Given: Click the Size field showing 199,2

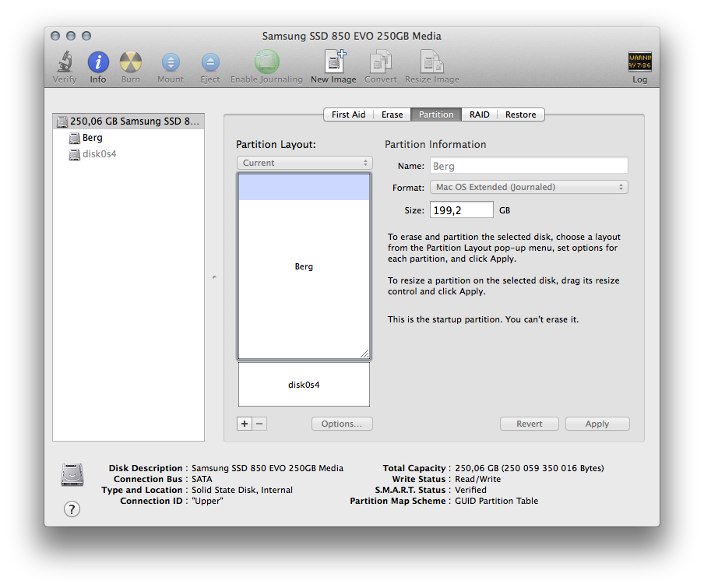Looking at the screenshot, I should pos(462,210).
